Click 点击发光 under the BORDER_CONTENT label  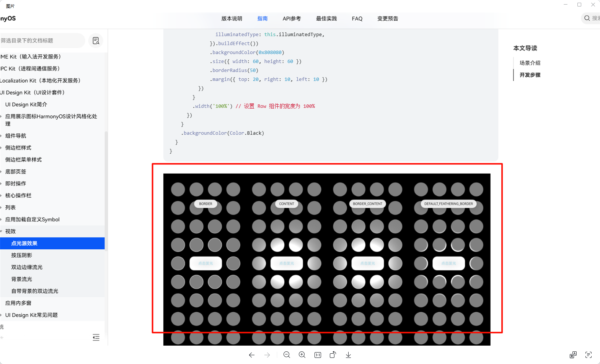[x=367, y=263]
